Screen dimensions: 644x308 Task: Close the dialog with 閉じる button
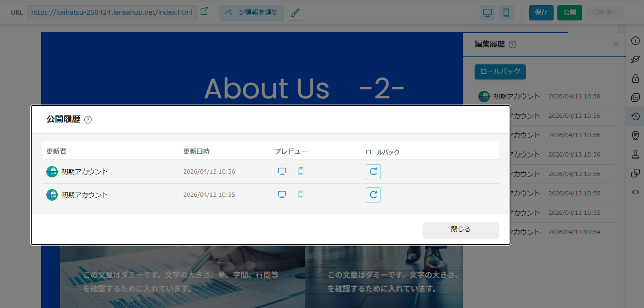(460, 229)
